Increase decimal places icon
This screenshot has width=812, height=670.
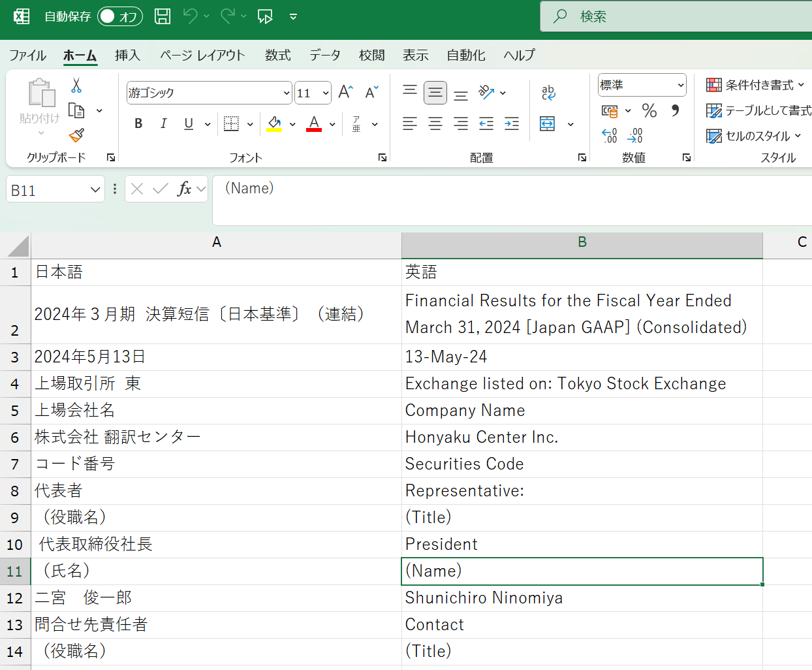click(609, 135)
